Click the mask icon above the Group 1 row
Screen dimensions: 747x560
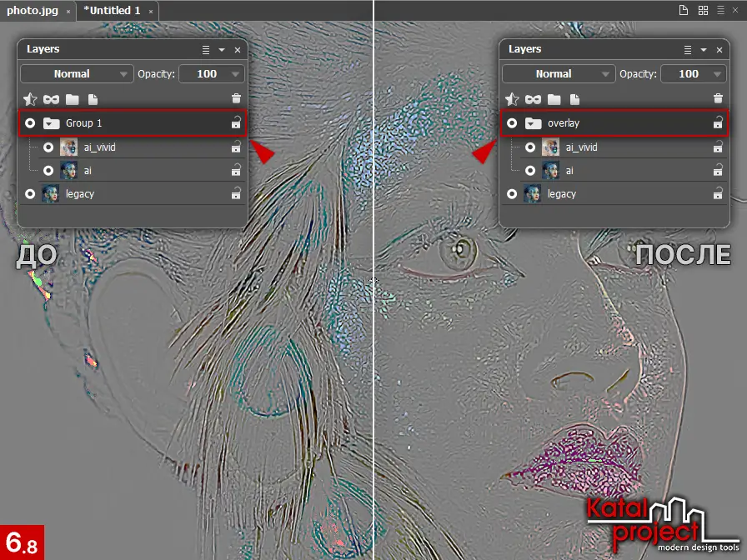point(51,99)
